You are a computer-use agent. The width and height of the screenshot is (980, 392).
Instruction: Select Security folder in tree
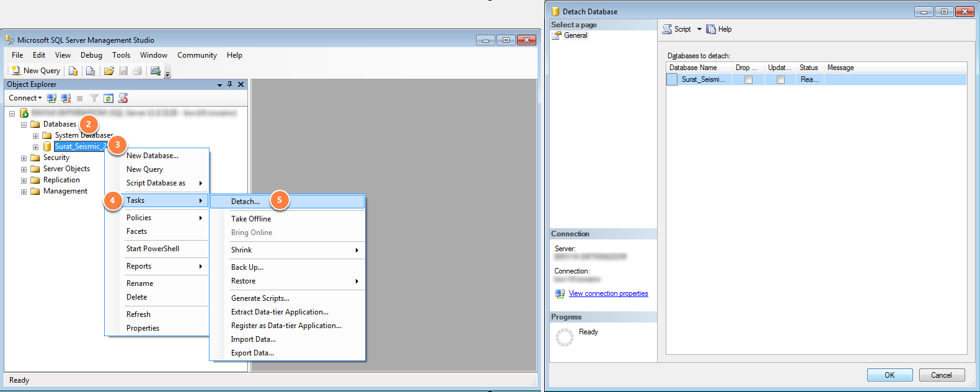point(56,158)
